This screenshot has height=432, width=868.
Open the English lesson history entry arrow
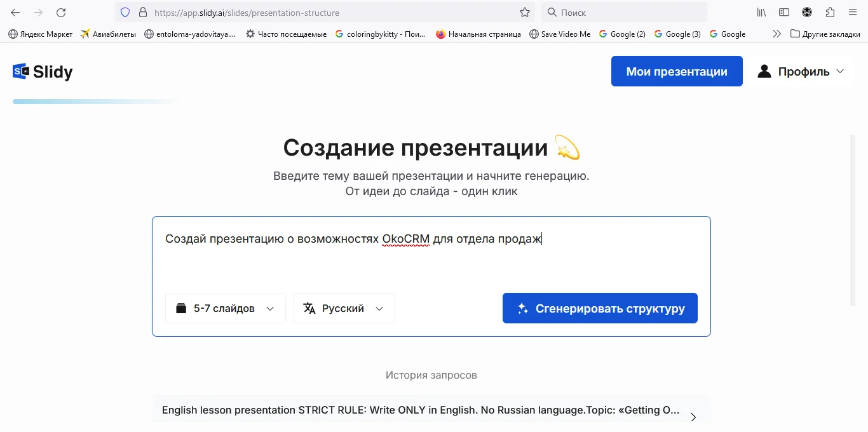(693, 417)
